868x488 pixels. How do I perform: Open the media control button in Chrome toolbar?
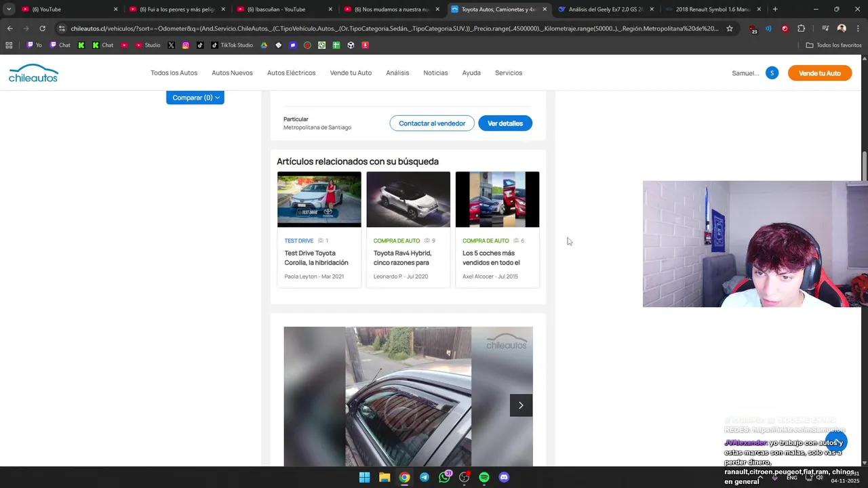pyautogui.click(x=825, y=28)
